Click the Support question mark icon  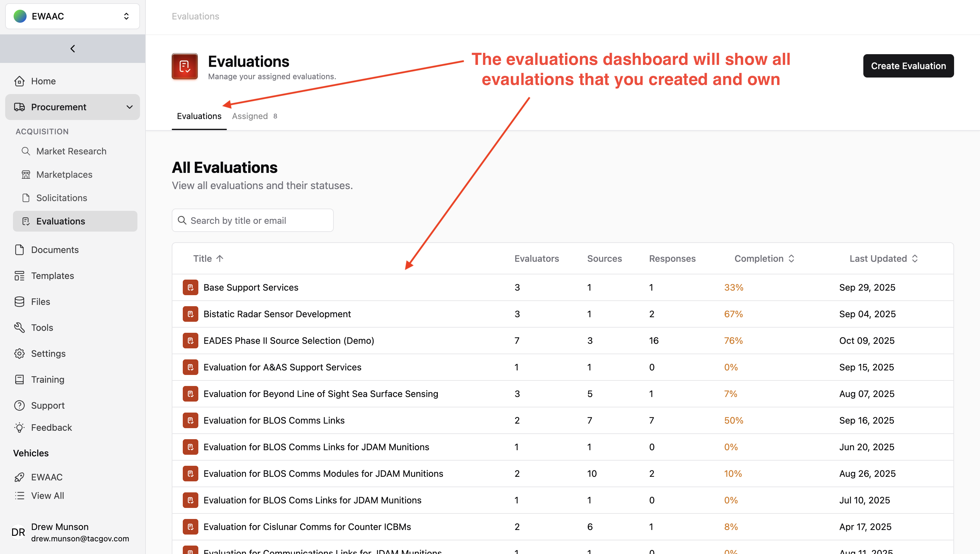(19, 405)
